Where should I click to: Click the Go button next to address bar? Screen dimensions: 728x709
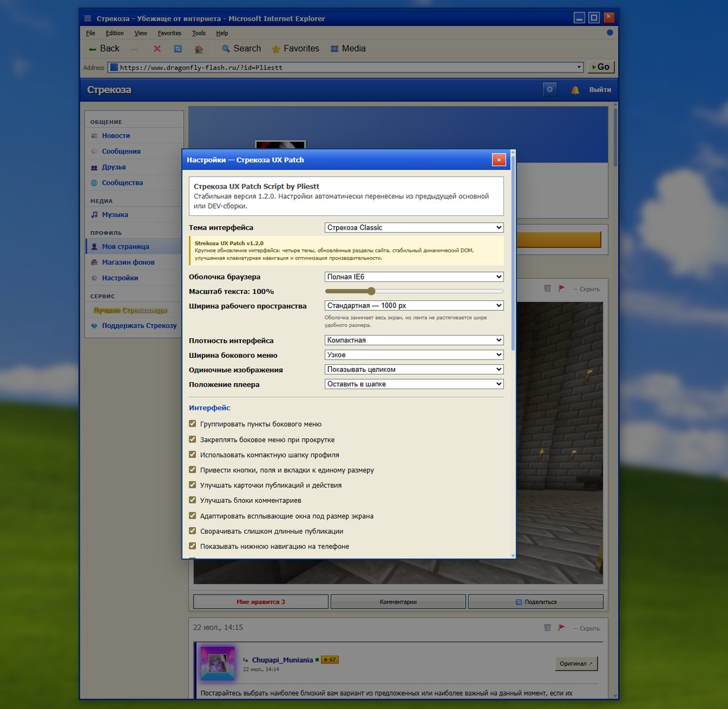coord(601,67)
